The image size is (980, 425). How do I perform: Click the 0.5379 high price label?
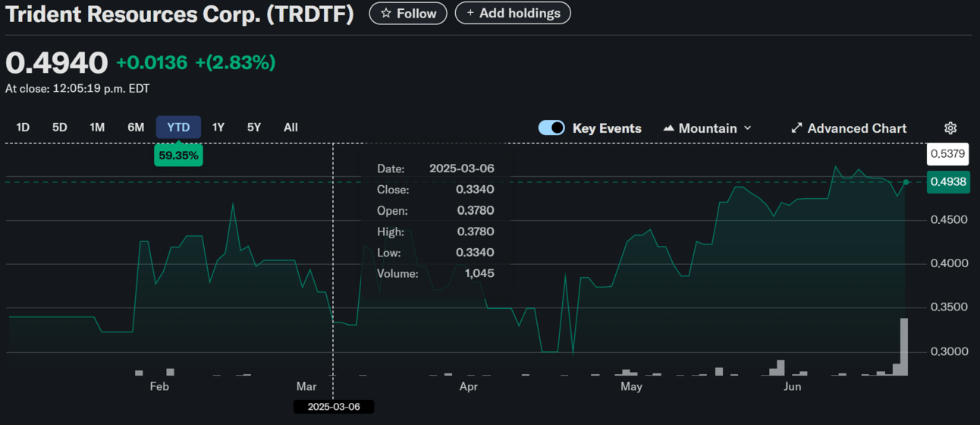coord(948,154)
